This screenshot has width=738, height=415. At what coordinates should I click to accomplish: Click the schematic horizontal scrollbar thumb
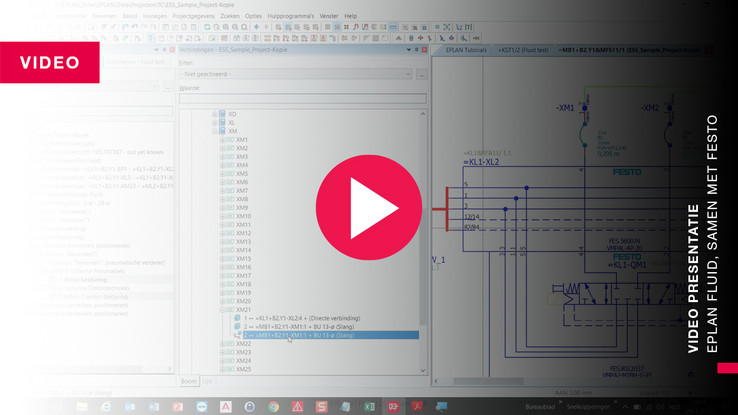[x=488, y=381]
